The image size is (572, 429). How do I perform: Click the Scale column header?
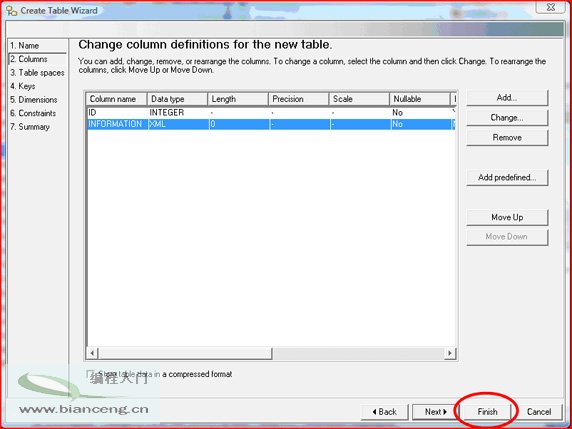(359, 99)
